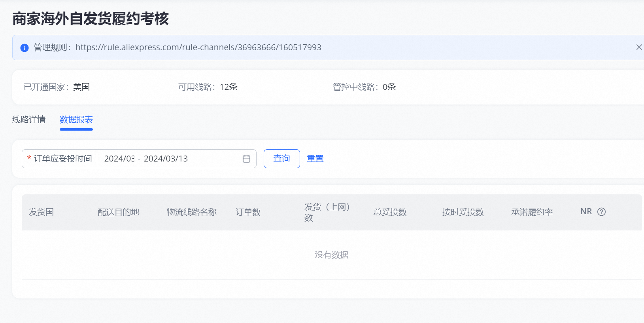Click the 发货国 column header
Screen dimensions: 644x323
41,212
